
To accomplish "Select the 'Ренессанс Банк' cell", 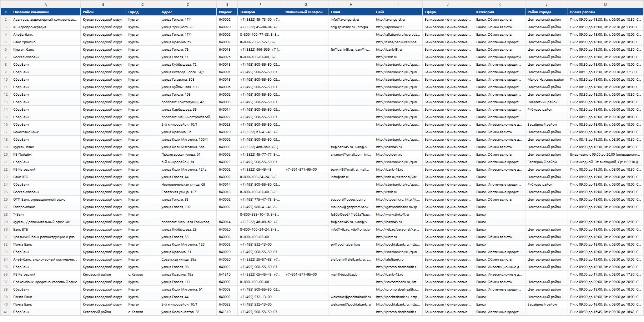I will [x=46, y=132].
